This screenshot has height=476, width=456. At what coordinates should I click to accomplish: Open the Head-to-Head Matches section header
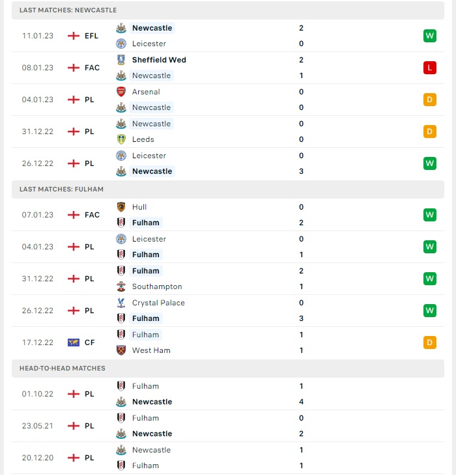(228, 369)
